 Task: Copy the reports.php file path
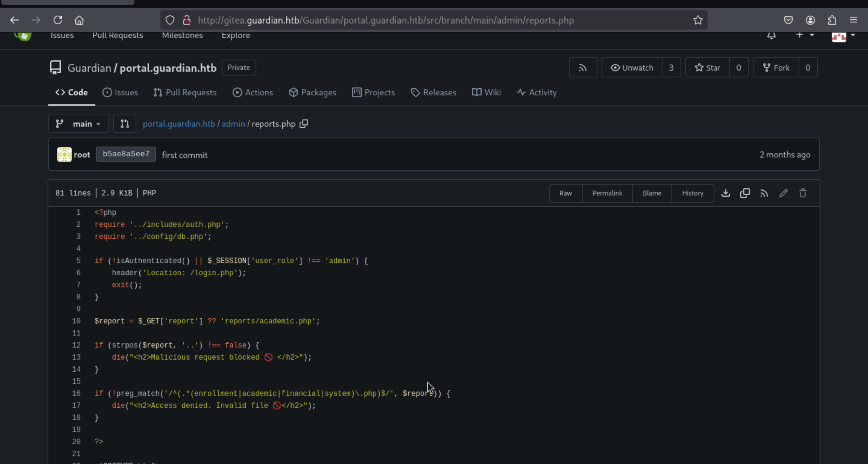304,124
